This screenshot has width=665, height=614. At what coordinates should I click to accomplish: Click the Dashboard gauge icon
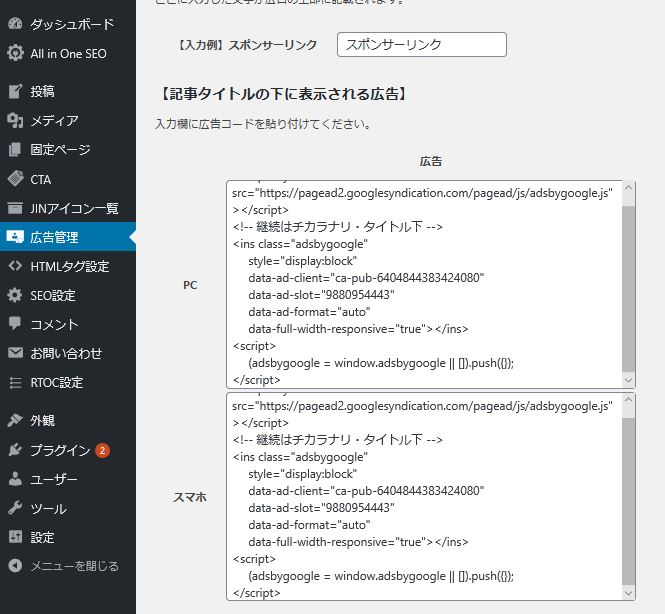15,24
